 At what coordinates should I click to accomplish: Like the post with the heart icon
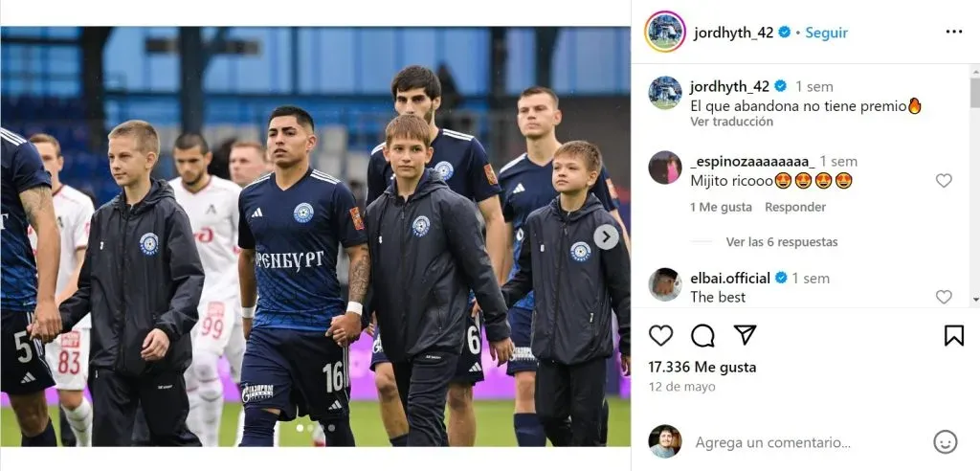tap(660, 336)
